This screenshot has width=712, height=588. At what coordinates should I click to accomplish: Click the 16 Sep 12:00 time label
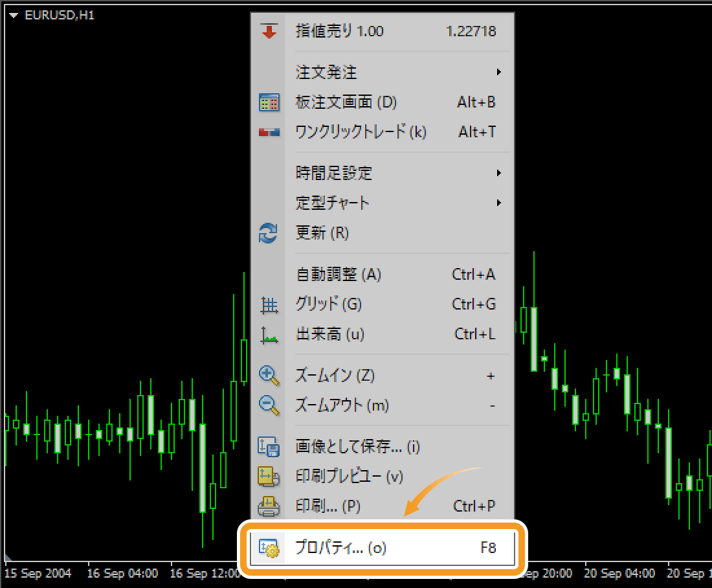point(205,574)
